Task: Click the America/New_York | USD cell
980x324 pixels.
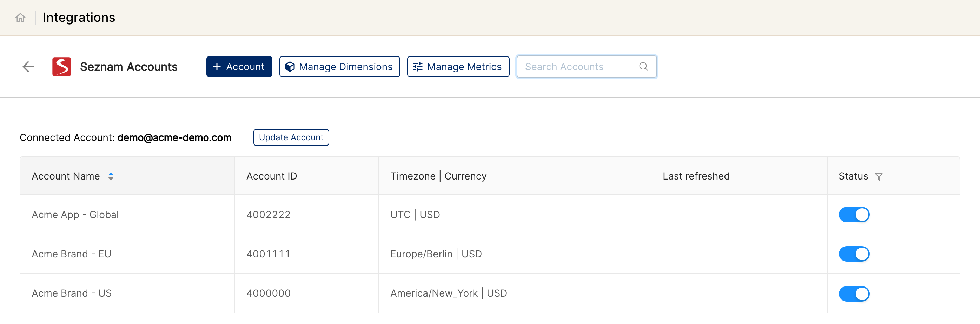Action: (x=515, y=293)
